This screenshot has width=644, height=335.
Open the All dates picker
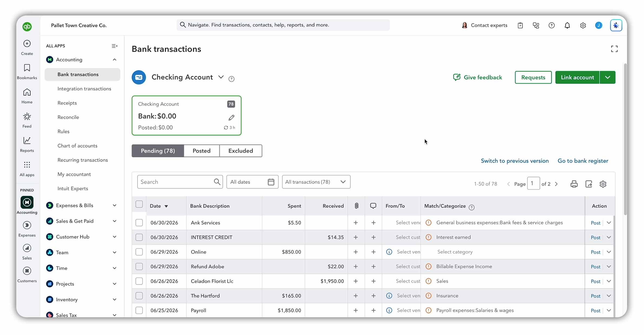[x=252, y=182]
